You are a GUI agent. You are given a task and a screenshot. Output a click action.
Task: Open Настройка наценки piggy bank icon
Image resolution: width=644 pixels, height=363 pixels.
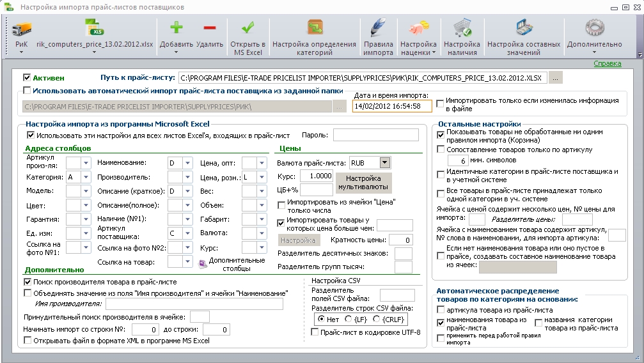418,28
